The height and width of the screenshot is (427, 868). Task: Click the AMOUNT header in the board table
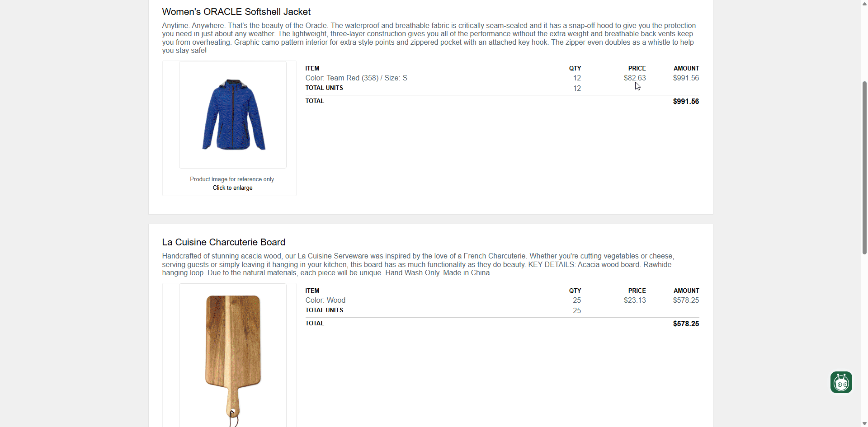(x=686, y=291)
